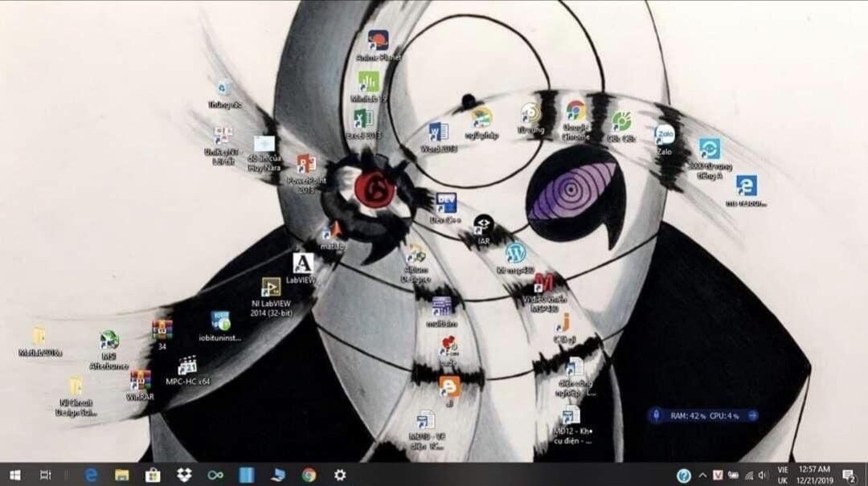Launch PowerPoint 2013 from the desktop
Viewport: 868px width, 486px height.
click(x=306, y=165)
